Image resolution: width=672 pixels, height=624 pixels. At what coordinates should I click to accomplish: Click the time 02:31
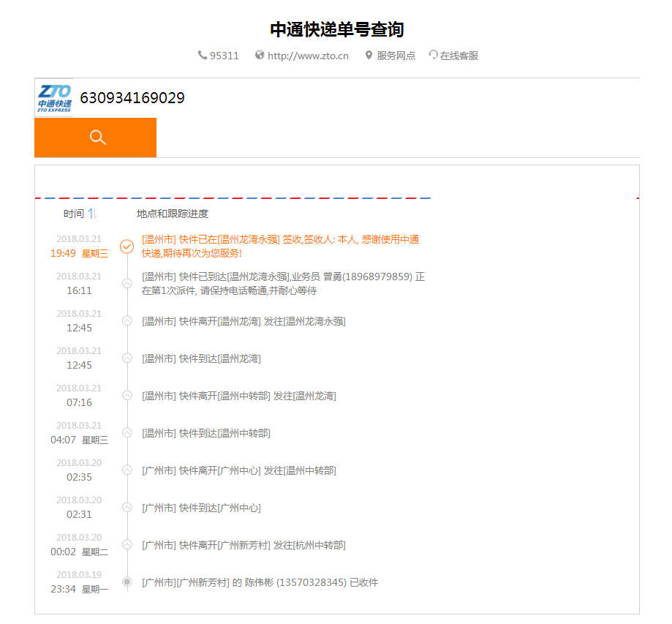point(79,515)
